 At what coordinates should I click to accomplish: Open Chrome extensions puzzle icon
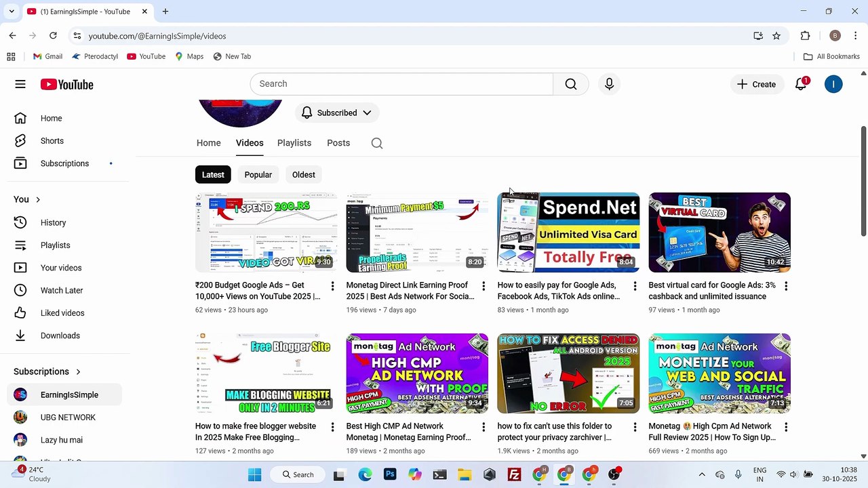pos(806,36)
